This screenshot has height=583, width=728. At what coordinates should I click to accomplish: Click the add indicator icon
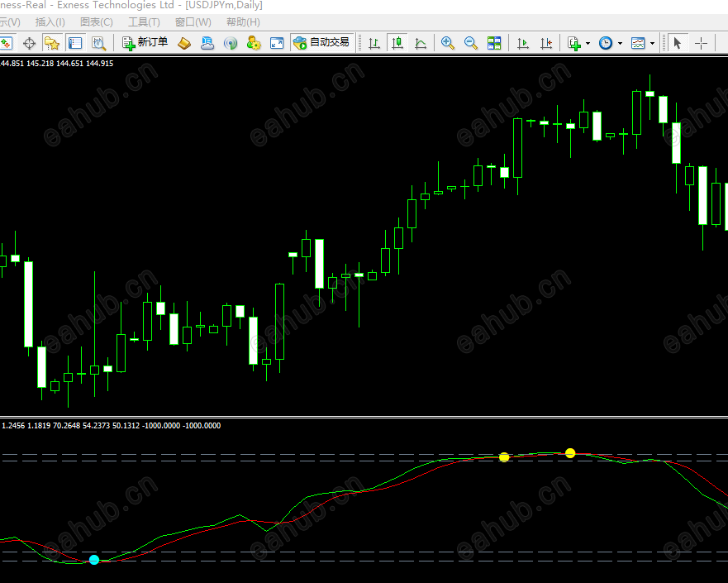click(x=574, y=43)
